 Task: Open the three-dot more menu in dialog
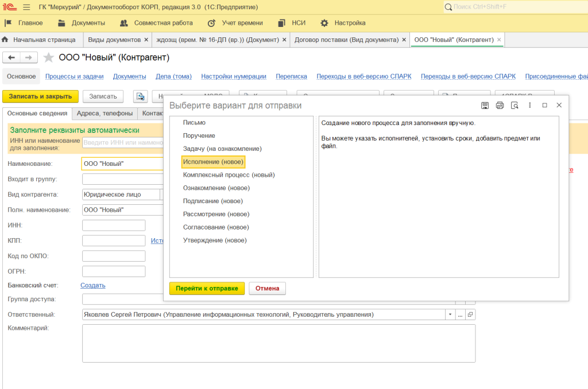click(x=529, y=105)
